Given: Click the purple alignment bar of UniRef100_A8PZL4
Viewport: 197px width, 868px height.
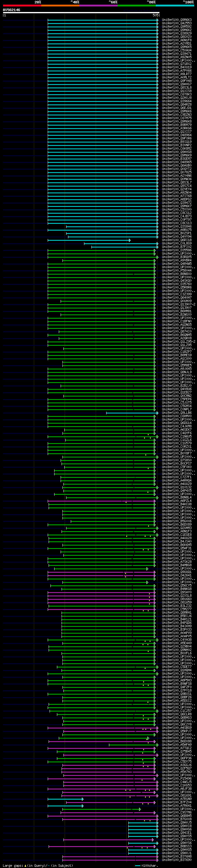Looking at the screenshot, I should pos(102,501).
